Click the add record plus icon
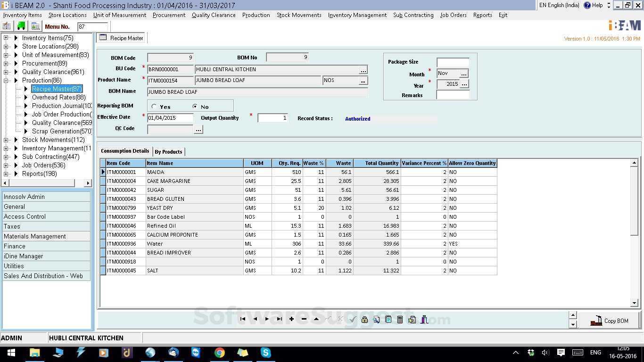 [x=292, y=319]
